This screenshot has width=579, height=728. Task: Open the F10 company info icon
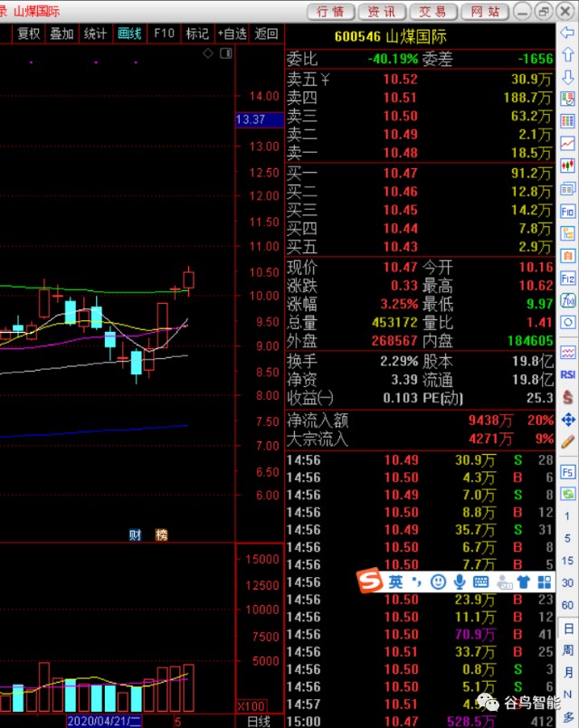(x=567, y=212)
